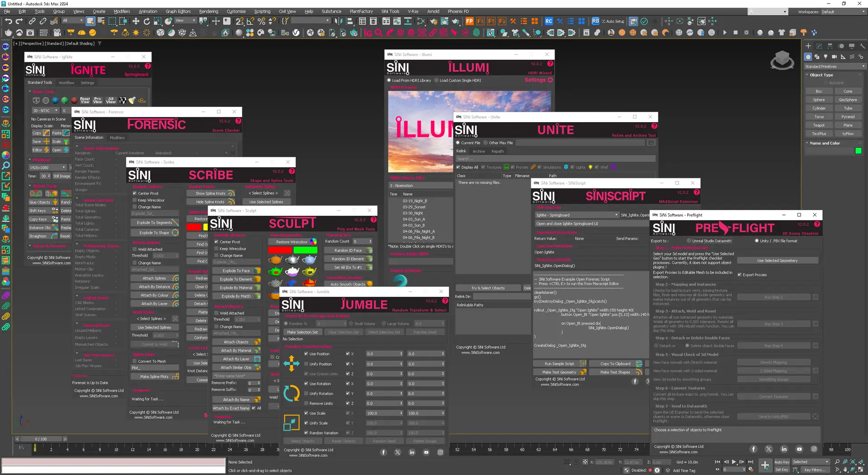Open the All selection filter dropdown
The width and height of the screenshot is (868, 475).
point(73,21)
